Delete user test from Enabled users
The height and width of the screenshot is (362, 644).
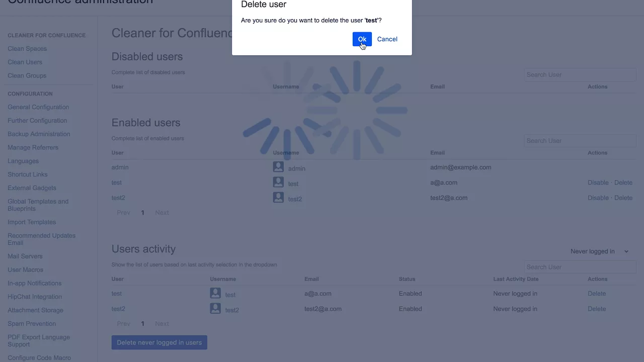point(623,183)
